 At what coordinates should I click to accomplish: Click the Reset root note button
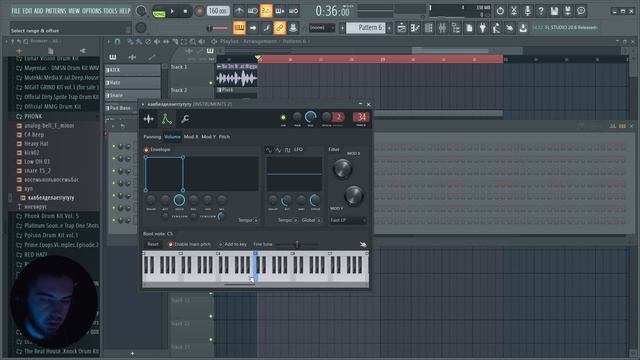point(153,244)
